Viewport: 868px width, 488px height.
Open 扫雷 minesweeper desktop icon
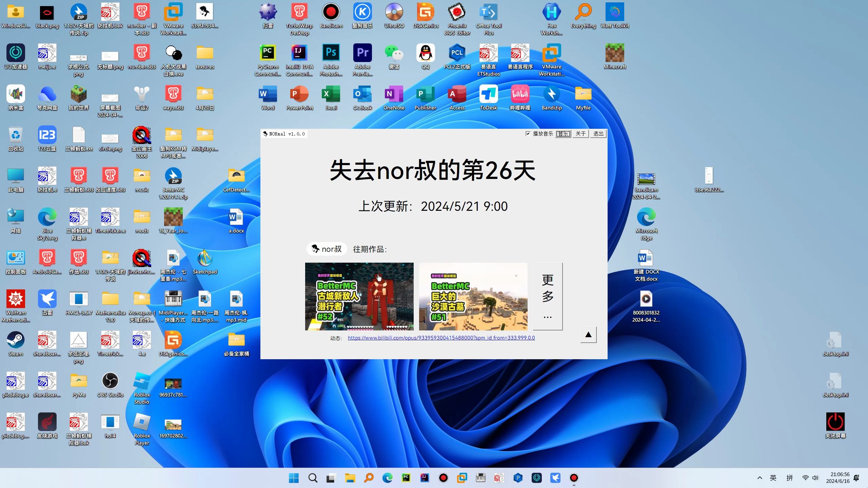268,16
